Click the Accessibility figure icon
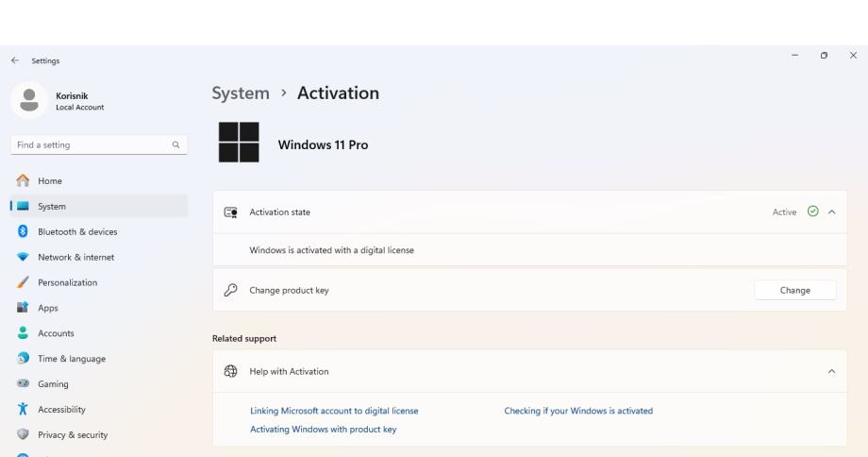 22,410
